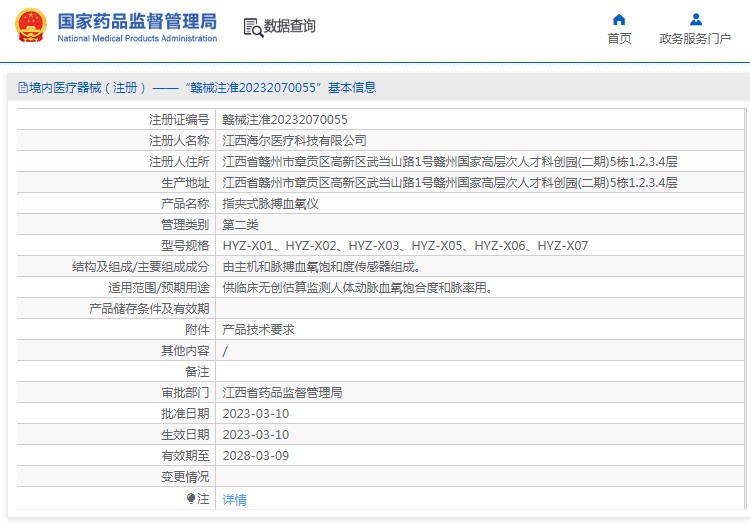This screenshot has width=750, height=525.
Task: Click the 变更情况 label
Action: click(x=185, y=477)
